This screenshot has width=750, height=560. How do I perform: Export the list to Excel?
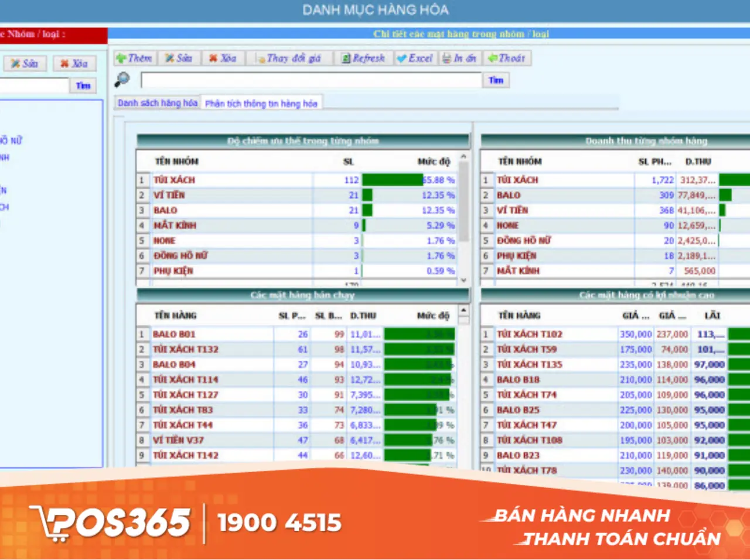[415, 58]
